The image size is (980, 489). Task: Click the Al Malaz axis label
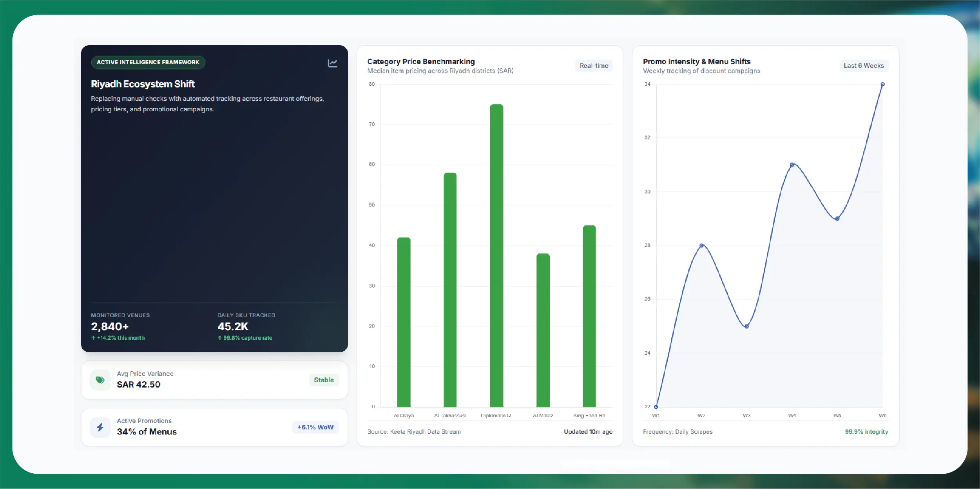pos(543,416)
